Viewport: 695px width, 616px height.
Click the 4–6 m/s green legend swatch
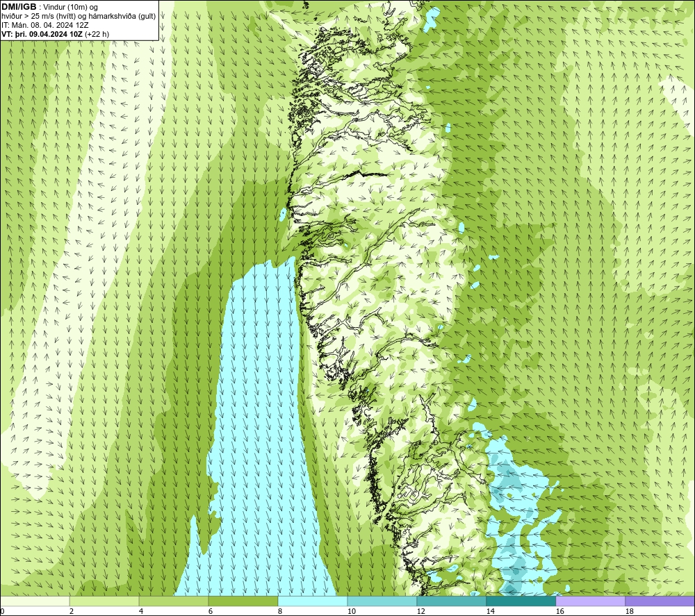(174, 601)
